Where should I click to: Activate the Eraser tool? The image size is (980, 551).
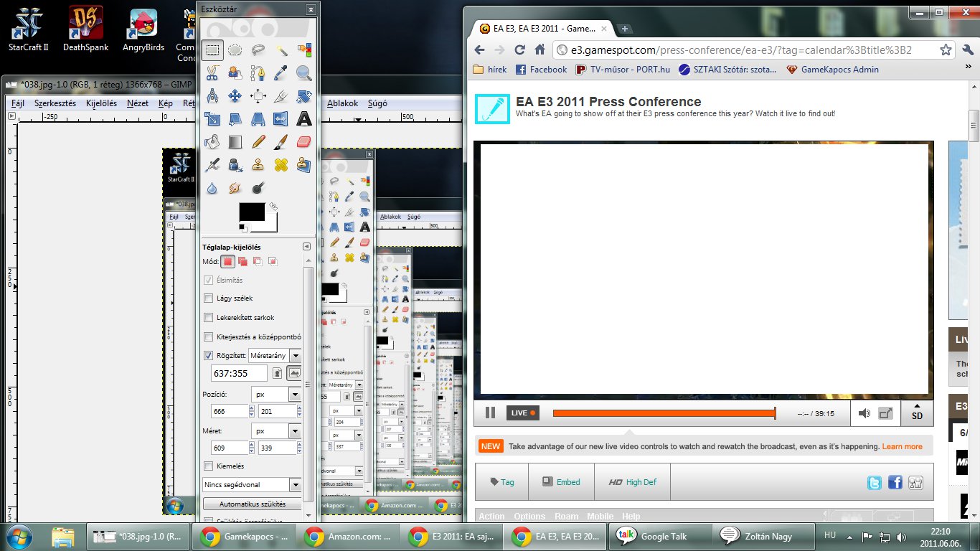click(304, 141)
